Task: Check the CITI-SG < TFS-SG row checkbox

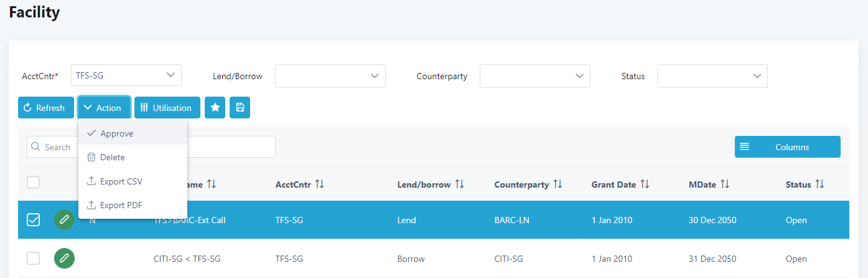Action: pos(34,259)
